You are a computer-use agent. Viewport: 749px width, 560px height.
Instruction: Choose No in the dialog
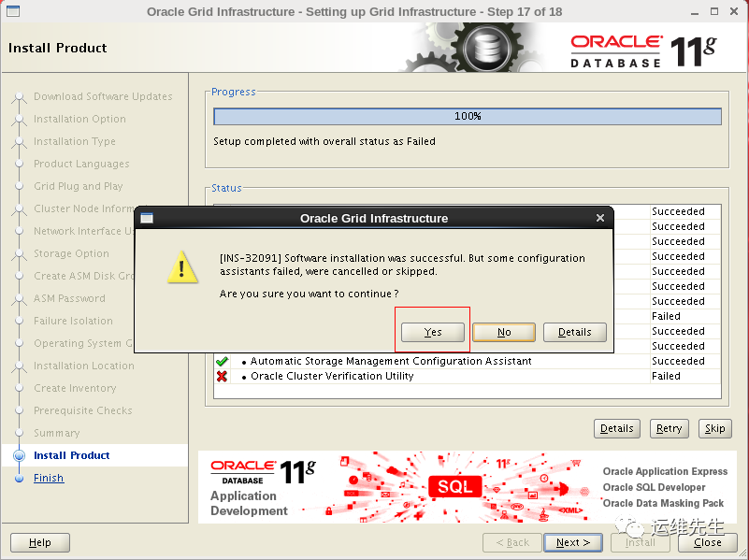coord(503,332)
